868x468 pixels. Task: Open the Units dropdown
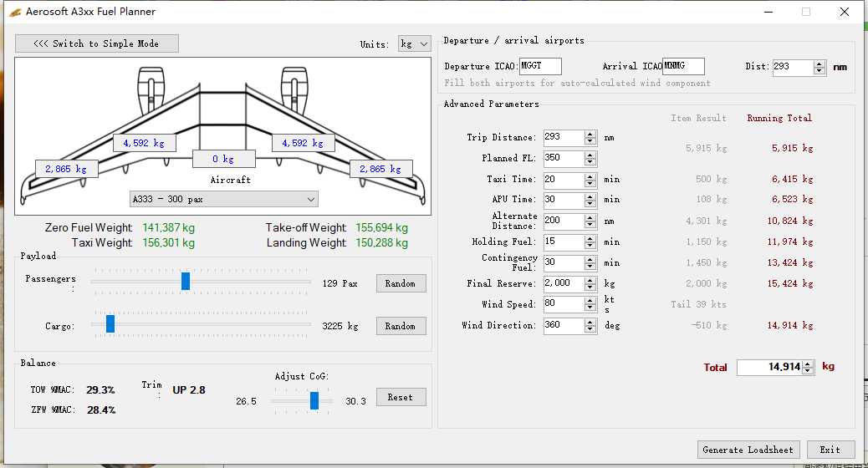(414, 43)
